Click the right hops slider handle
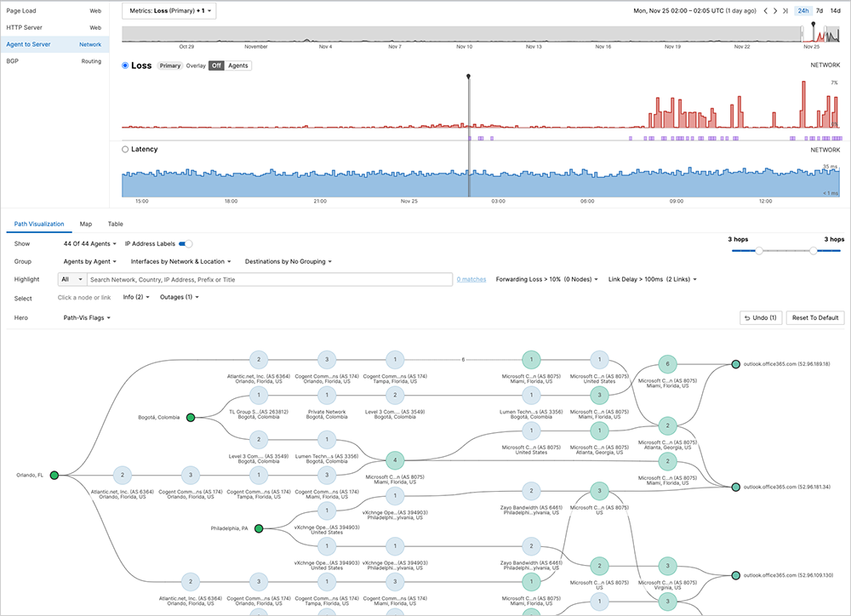The image size is (851, 616). click(x=814, y=251)
